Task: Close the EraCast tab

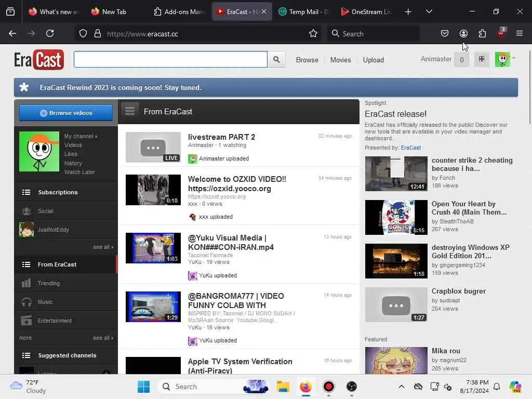Action: pos(264,12)
